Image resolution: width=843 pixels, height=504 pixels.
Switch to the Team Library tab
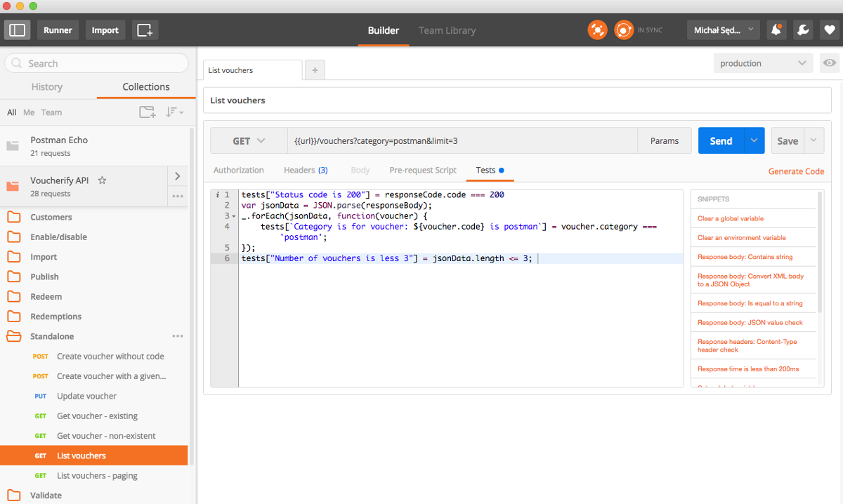click(447, 30)
